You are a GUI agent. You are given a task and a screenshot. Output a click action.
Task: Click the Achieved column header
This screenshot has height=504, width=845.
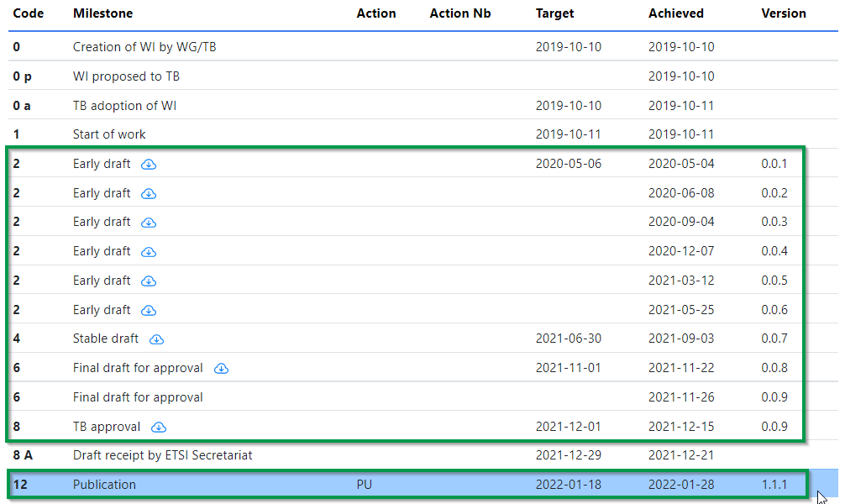click(675, 13)
